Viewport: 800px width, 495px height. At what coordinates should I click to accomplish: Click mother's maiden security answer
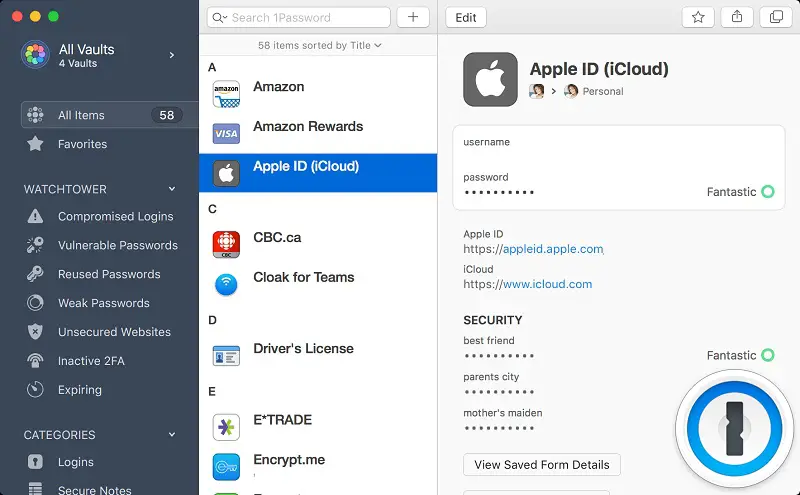click(499, 428)
